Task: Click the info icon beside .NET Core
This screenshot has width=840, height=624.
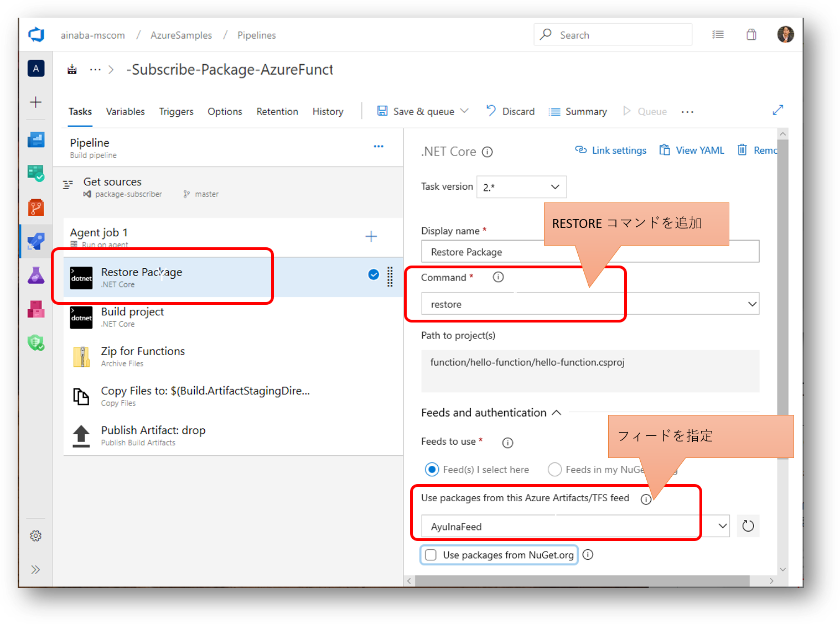Action: [487, 152]
